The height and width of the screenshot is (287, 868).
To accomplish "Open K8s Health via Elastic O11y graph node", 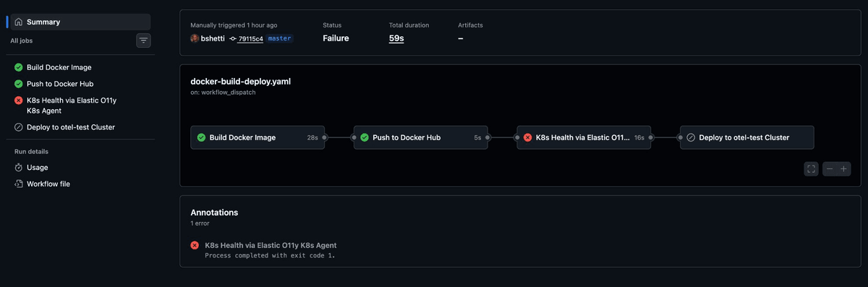I will (x=584, y=137).
